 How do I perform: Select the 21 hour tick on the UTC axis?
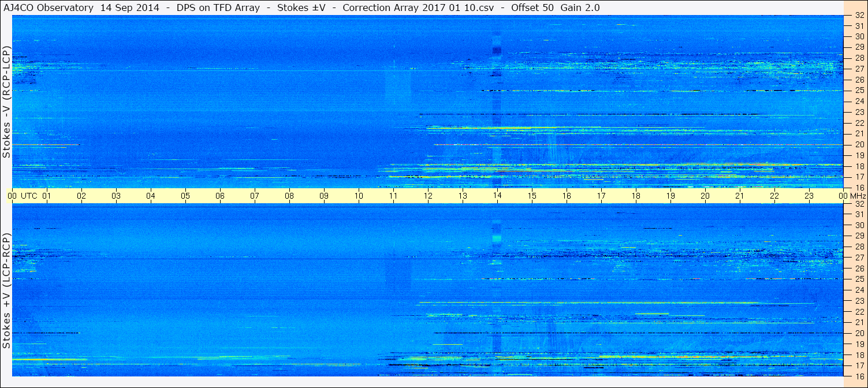click(740, 196)
